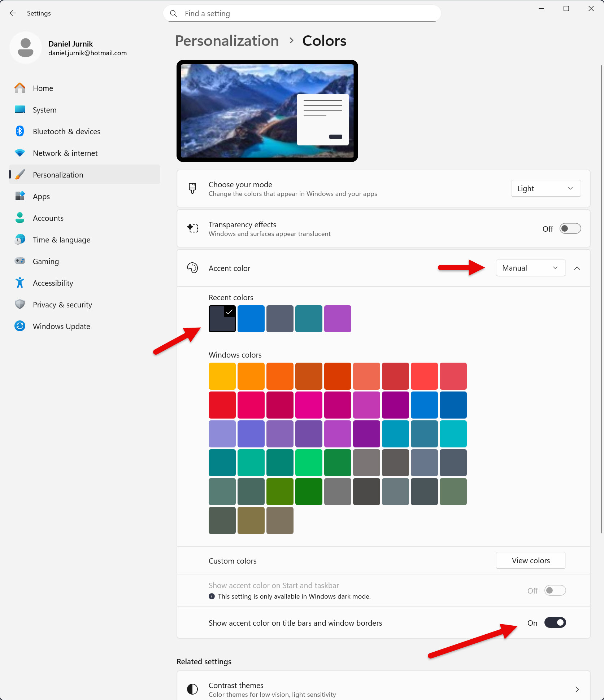This screenshot has height=700, width=604.
Task: Click the Privacy shield icon
Action: tap(20, 305)
